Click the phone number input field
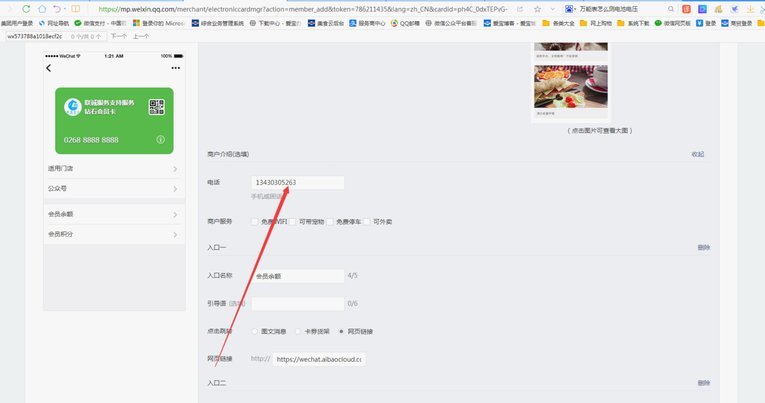Image resolution: width=765 pixels, height=403 pixels. pyautogui.click(x=298, y=182)
